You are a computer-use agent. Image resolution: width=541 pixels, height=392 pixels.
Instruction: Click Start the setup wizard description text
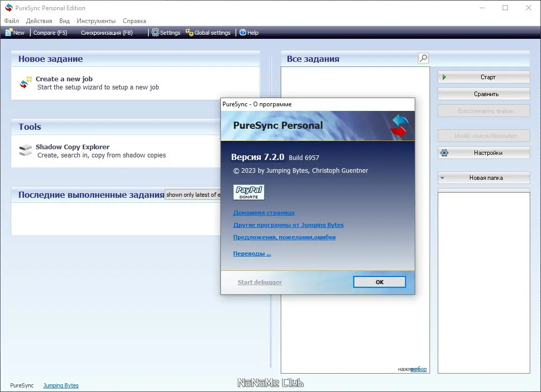tap(98, 87)
